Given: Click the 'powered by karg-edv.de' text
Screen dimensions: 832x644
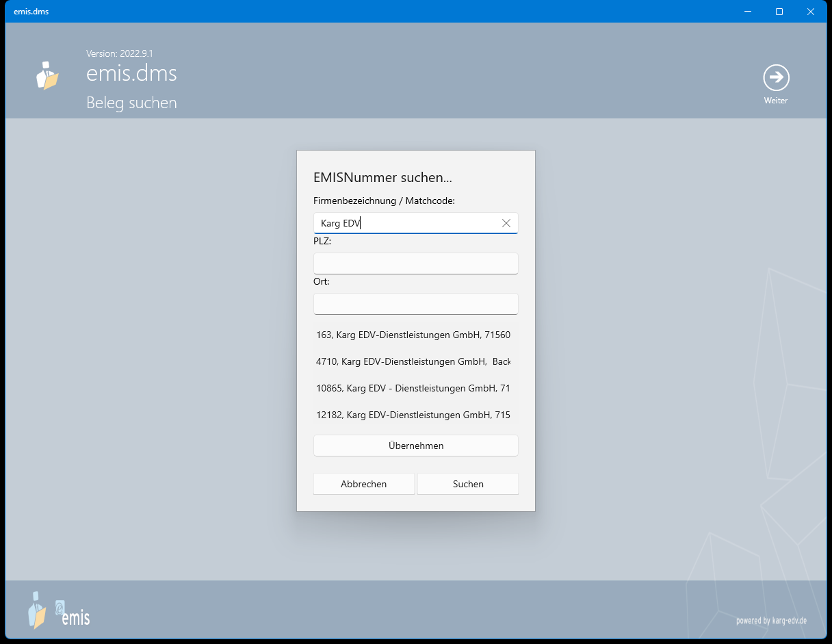Looking at the screenshot, I should [x=771, y=621].
